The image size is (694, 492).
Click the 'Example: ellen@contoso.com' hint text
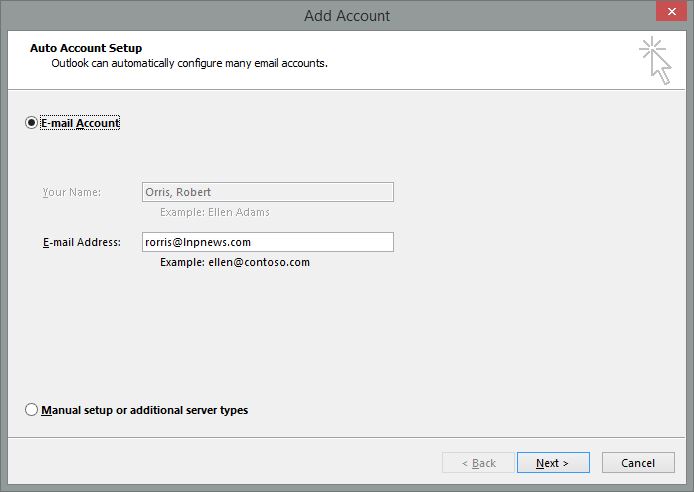click(234, 262)
